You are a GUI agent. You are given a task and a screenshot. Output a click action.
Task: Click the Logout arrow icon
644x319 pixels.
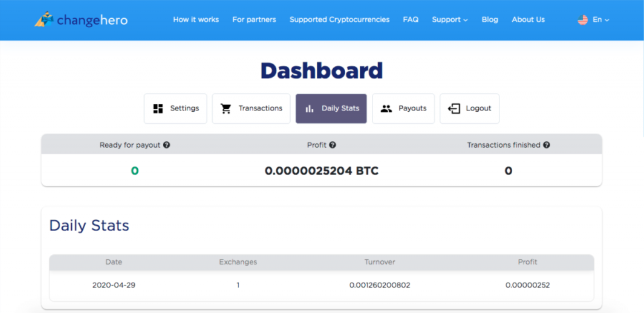pyautogui.click(x=454, y=108)
